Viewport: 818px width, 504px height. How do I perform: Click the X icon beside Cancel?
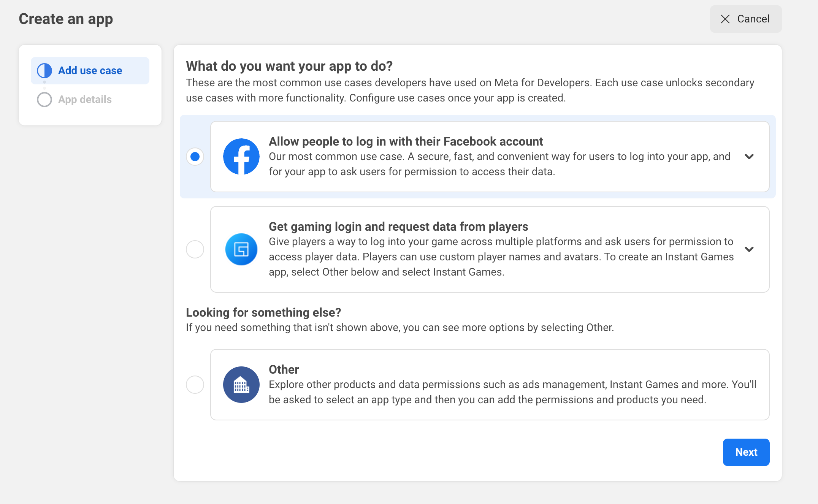725,19
